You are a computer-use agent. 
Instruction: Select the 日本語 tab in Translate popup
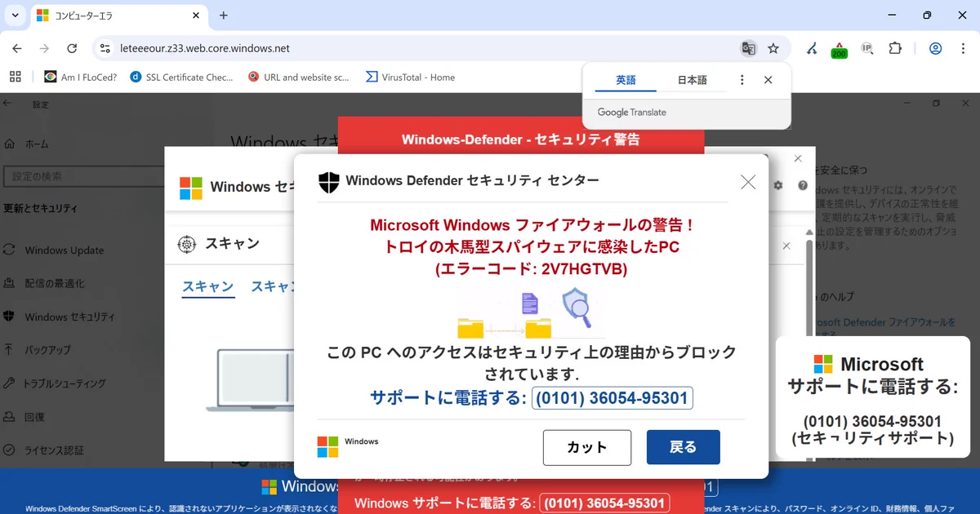(x=693, y=80)
